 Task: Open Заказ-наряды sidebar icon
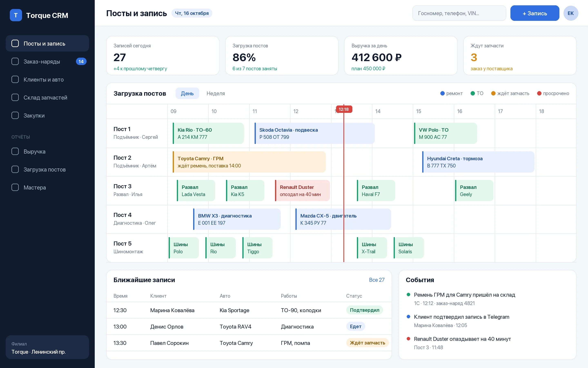pos(15,62)
